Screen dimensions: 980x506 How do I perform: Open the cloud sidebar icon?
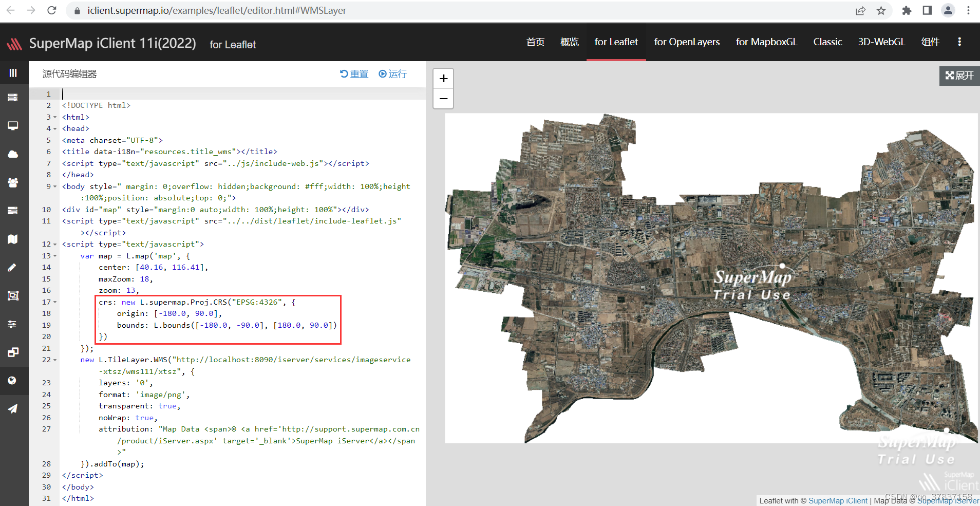coord(13,154)
